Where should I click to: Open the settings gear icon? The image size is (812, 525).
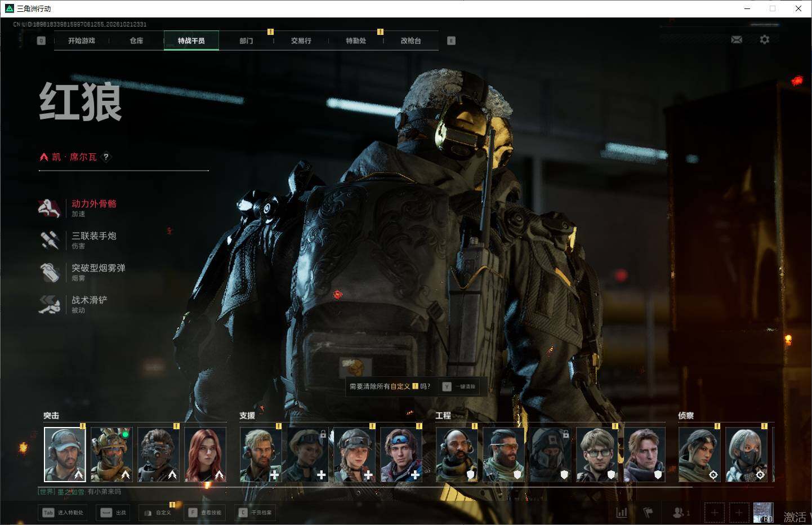764,39
